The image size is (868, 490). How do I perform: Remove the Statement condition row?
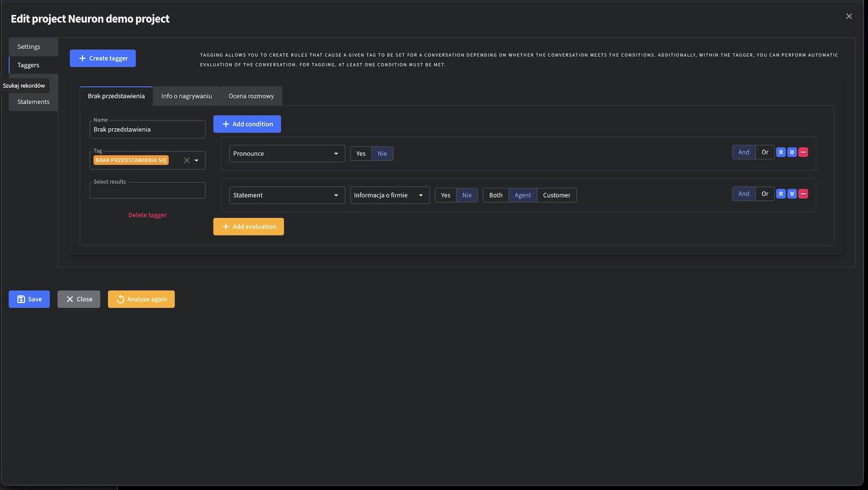(803, 194)
